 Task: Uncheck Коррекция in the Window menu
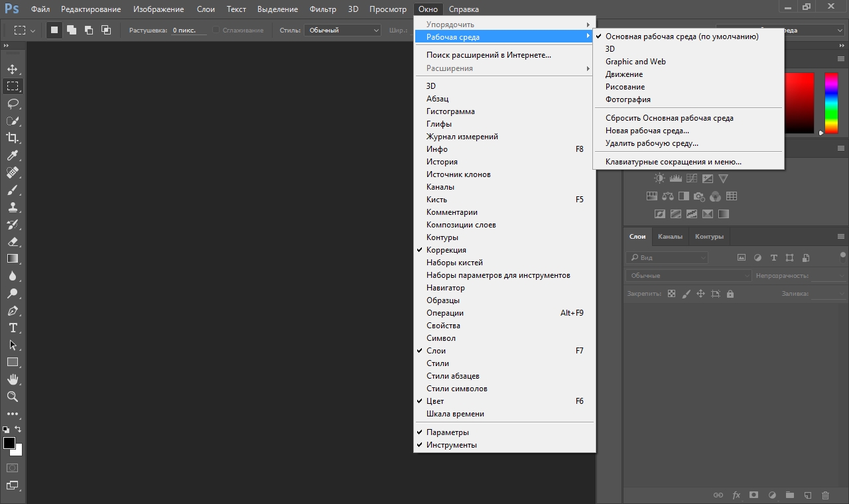tap(446, 250)
